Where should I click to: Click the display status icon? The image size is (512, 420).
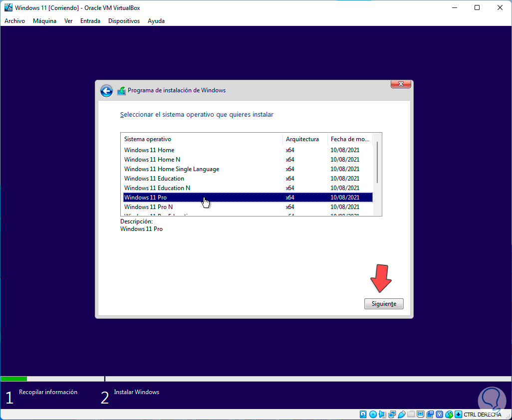coord(421,415)
